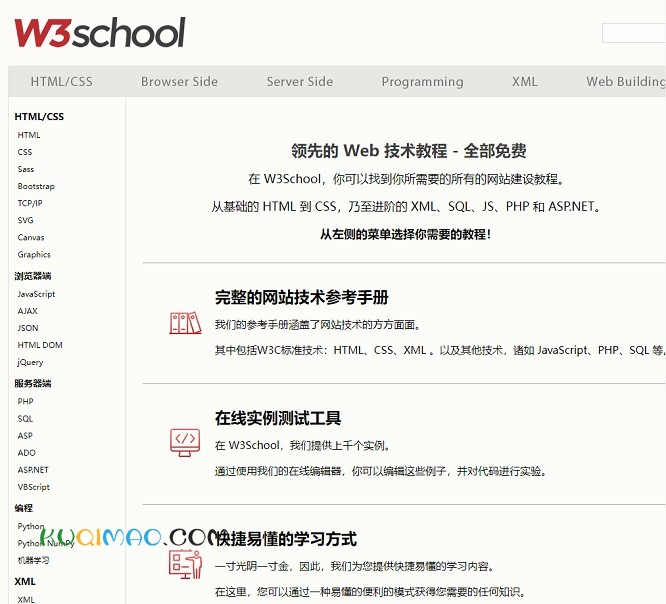This screenshot has height=604, width=666.
Task: Click the 快捷易懂的学习方式 heading
Action: coord(286,539)
